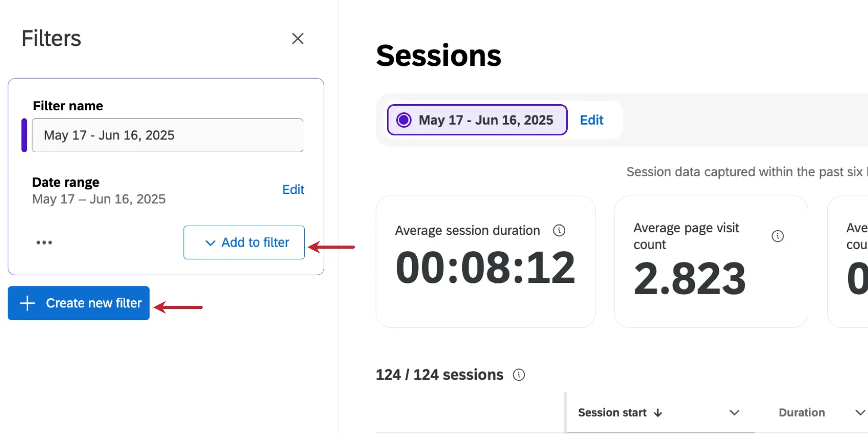This screenshot has height=434, width=868.
Task: Open the Duration column chevron menu
Action: 860,413
